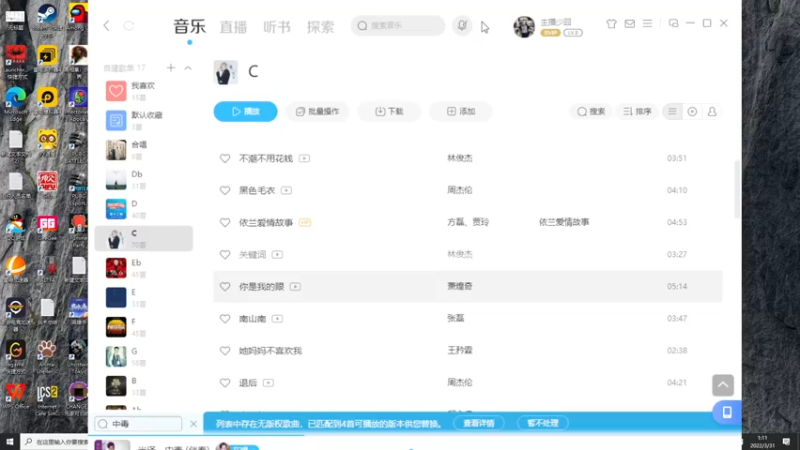Screen dimensions: 800x450
Task: Like the song 依兰爱情故事
Action: point(225,222)
